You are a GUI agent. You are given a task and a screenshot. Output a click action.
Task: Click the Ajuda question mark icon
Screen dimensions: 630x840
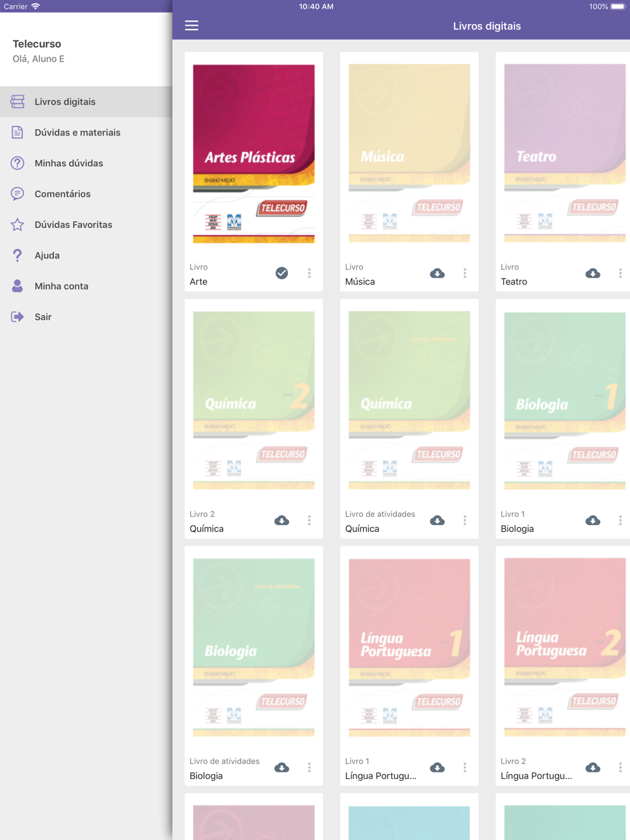click(x=18, y=255)
